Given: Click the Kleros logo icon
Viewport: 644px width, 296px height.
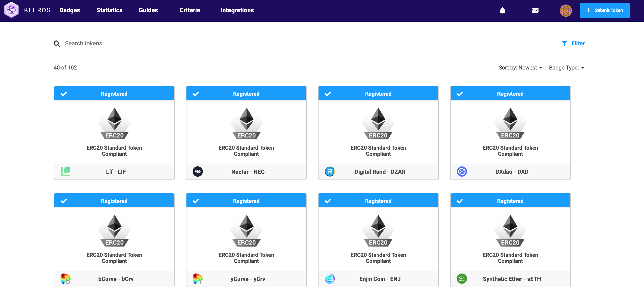Looking at the screenshot, I should pyautogui.click(x=11, y=10).
